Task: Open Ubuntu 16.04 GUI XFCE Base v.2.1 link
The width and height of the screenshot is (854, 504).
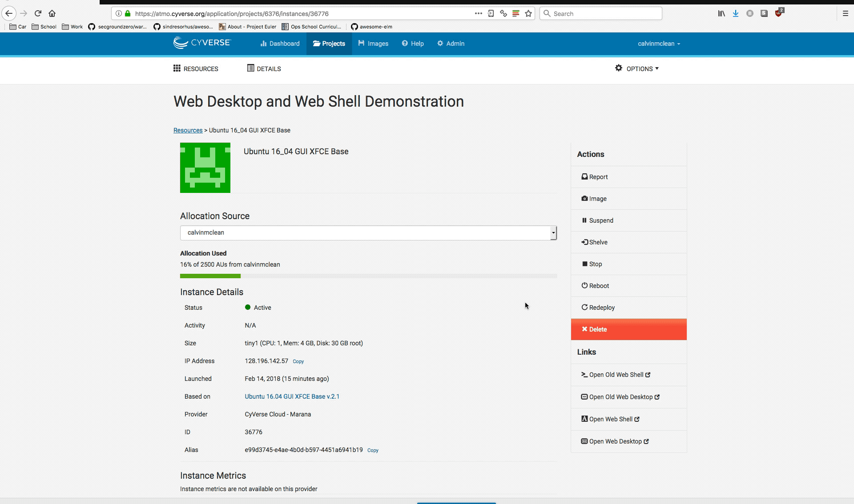Action: click(x=292, y=396)
